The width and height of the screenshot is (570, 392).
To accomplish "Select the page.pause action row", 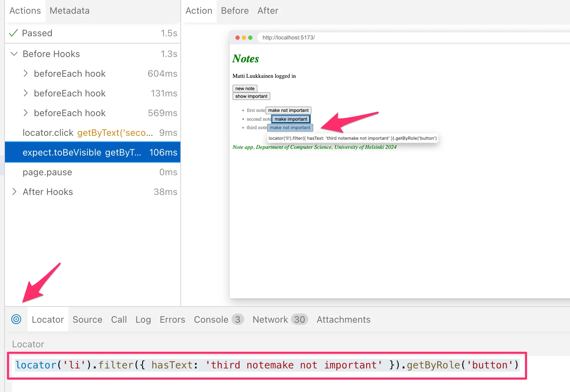I will pyautogui.click(x=93, y=172).
